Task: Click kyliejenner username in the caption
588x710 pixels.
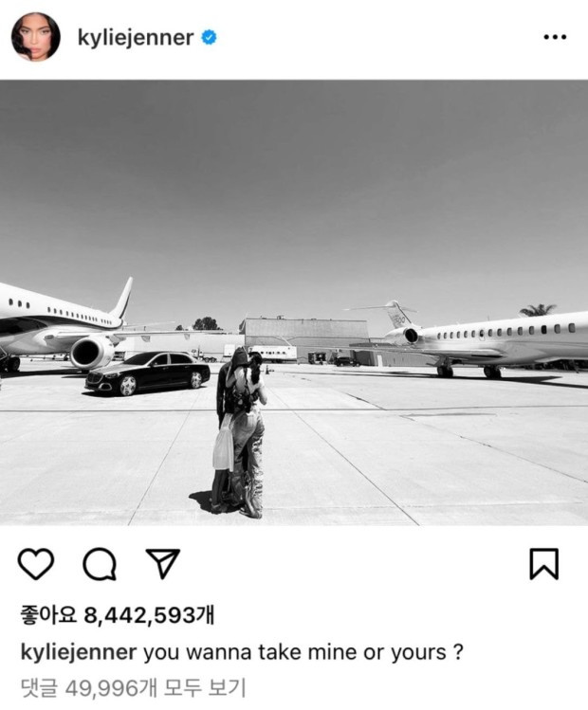Action: 79,652
